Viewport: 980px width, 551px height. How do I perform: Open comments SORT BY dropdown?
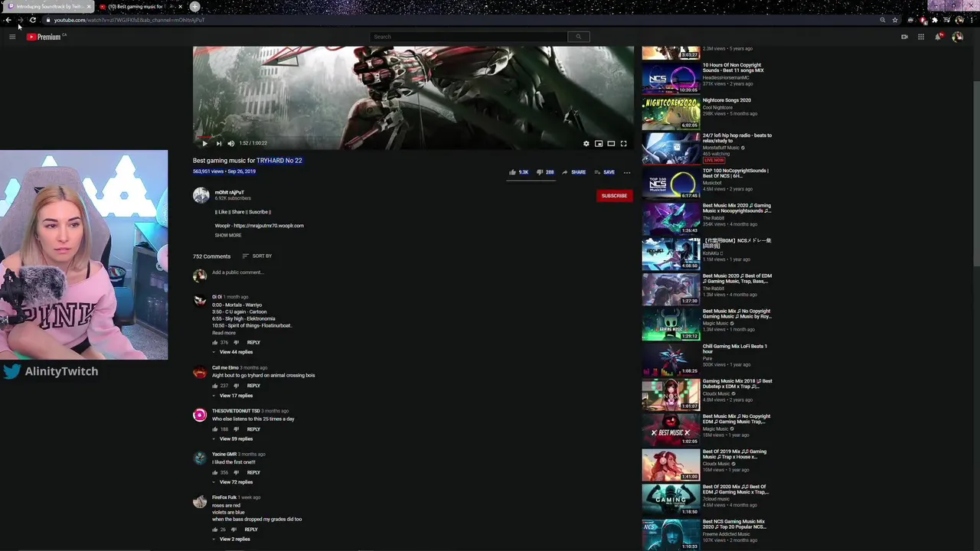257,256
